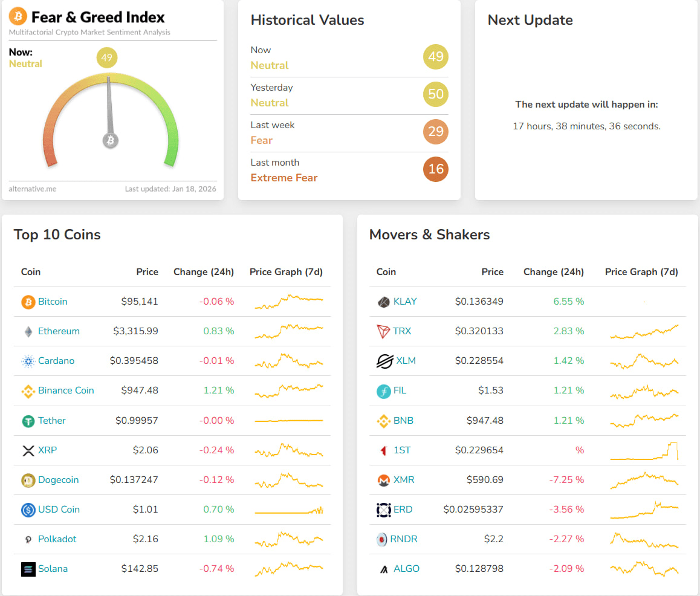Click the 'Extreme Fear' label under Last month

[x=284, y=178]
